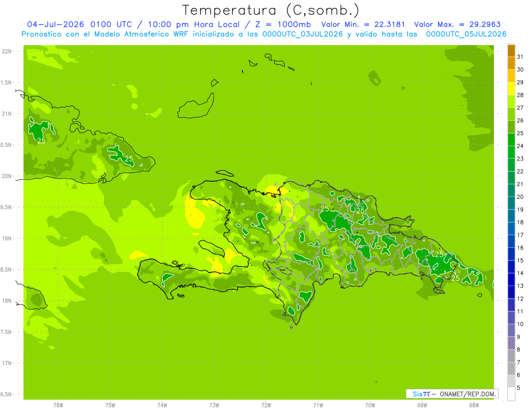Viewport: 532px width, 411px height.
Task: Click the color band between 30 and 31
Action: click(x=511, y=63)
